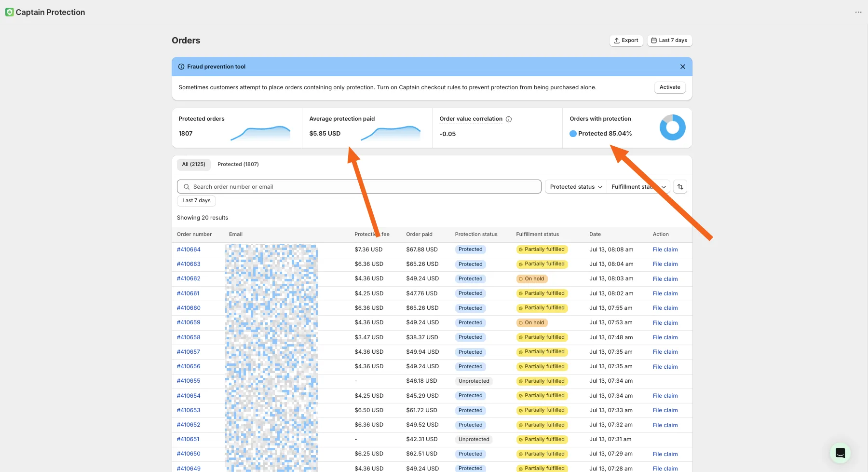Open order #410663
Screen dimensions: 868x472
click(x=189, y=264)
